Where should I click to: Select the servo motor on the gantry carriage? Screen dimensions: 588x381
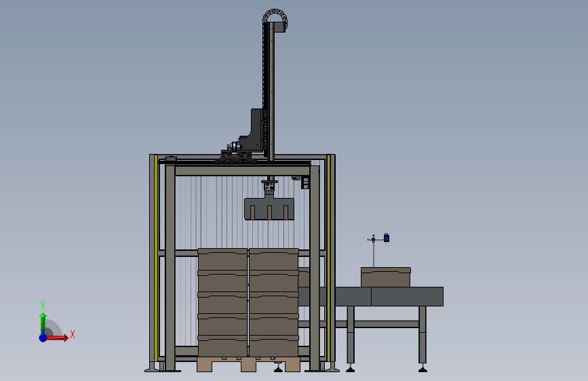pos(233,146)
